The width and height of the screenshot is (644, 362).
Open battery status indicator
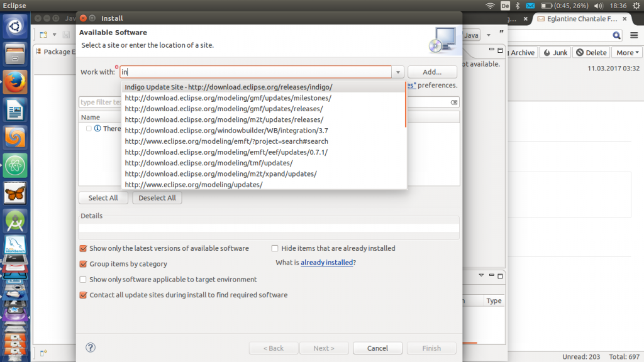pos(564,6)
